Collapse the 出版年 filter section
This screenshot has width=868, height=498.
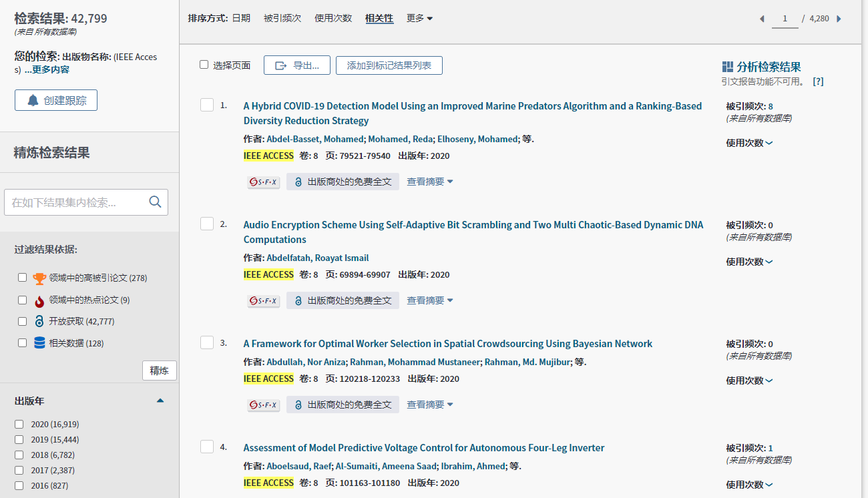[x=160, y=401]
